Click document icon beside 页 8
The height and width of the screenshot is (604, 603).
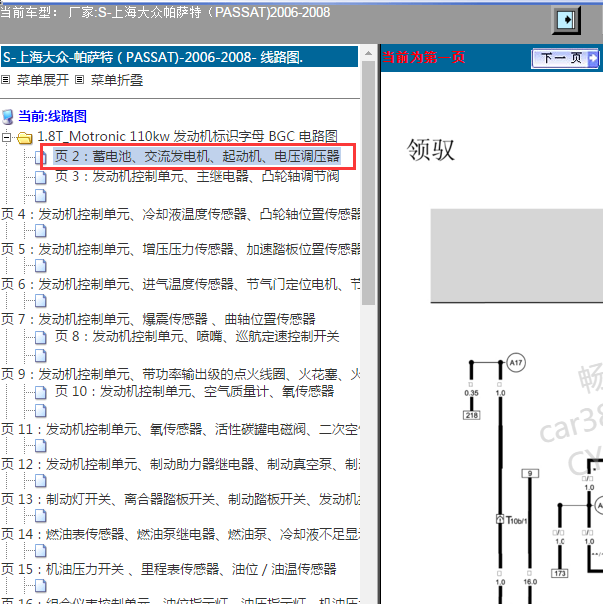(x=40, y=337)
